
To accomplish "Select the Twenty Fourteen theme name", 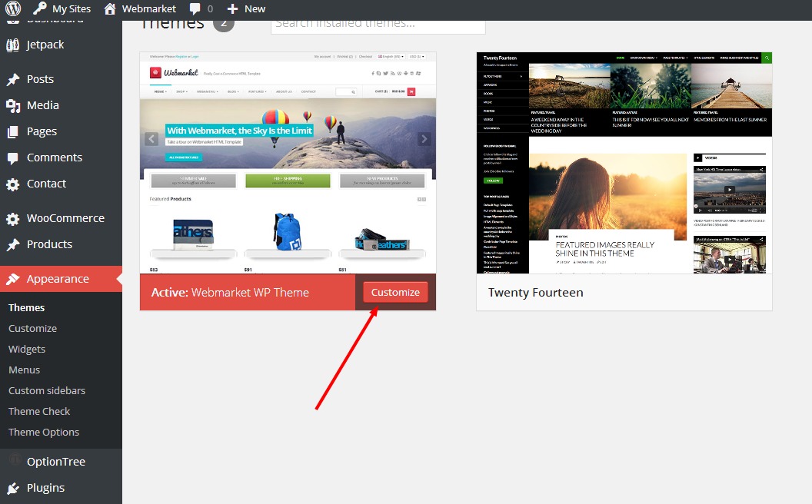I will (x=535, y=293).
